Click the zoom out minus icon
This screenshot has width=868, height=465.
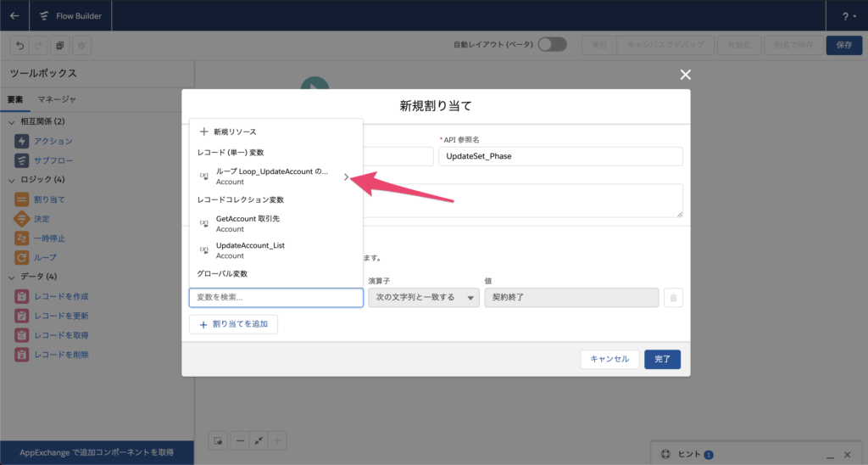(x=240, y=441)
